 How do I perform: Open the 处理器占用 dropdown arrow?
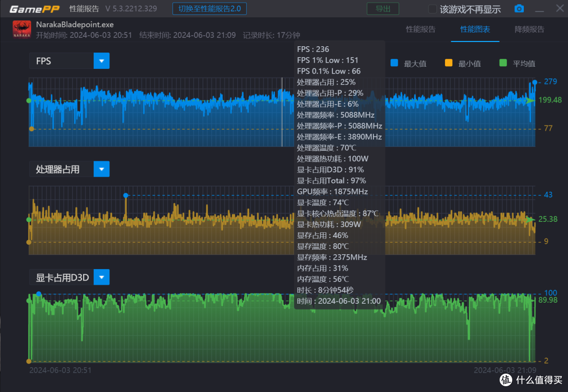(x=102, y=169)
